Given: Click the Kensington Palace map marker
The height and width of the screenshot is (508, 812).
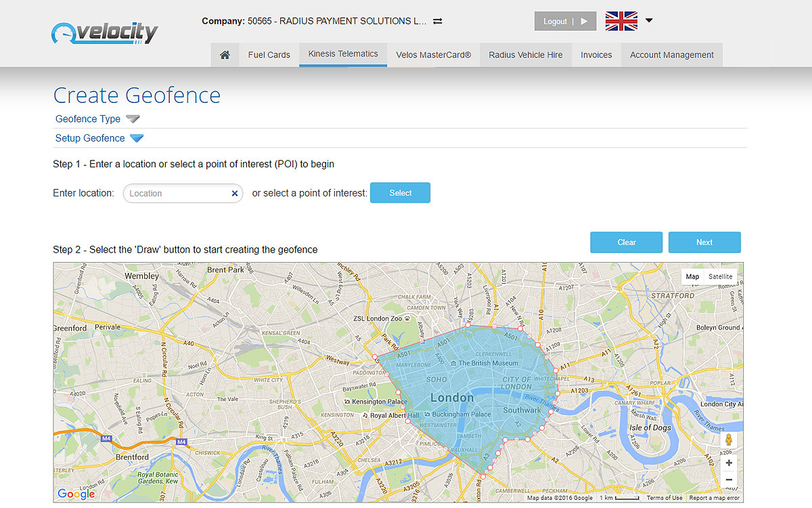Looking at the screenshot, I should pyautogui.click(x=347, y=402).
